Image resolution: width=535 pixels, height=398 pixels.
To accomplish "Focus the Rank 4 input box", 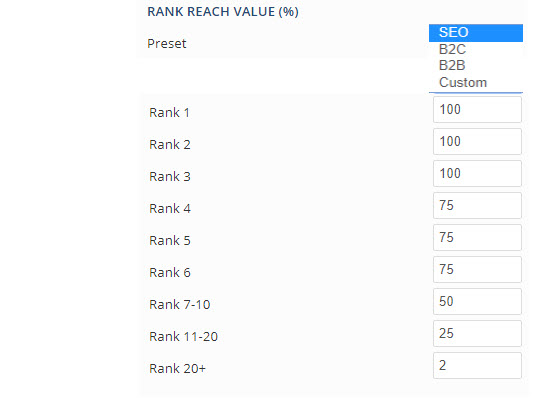I will click(x=477, y=205).
